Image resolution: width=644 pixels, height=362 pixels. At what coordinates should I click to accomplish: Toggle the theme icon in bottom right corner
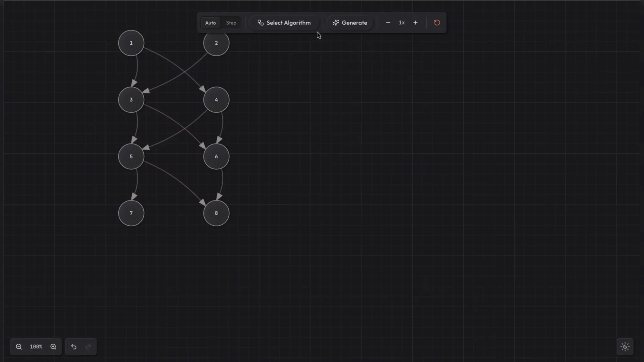coord(625,346)
